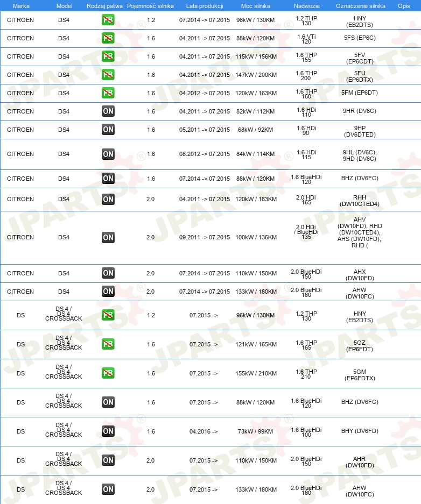Screen dimensions: 421x504
Task: Select engine code RHH (DW10CTED4)
Action: (360, 201)
